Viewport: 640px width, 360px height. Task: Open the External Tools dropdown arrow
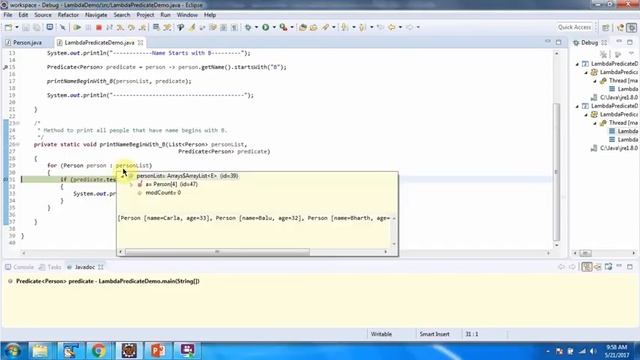click(292, 27)
